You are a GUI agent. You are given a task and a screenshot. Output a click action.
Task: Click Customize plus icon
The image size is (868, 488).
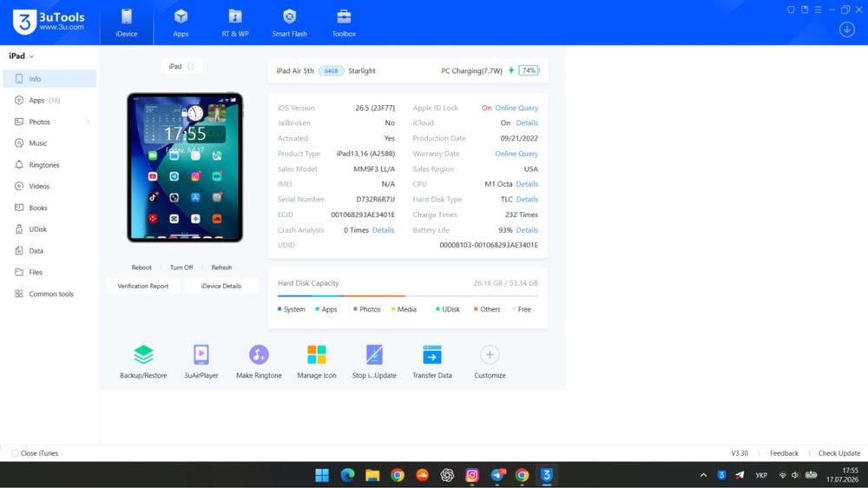[x=490, y=354]
